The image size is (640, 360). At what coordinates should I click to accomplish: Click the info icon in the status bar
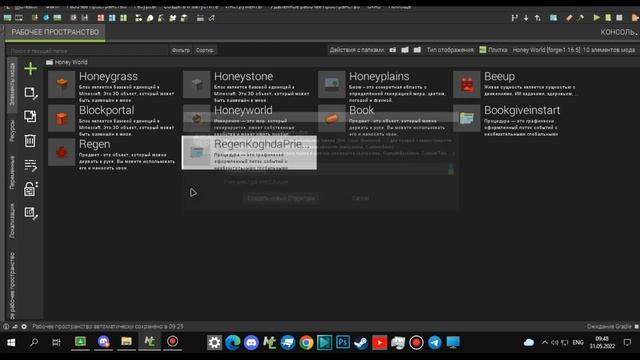coord(6,327)
